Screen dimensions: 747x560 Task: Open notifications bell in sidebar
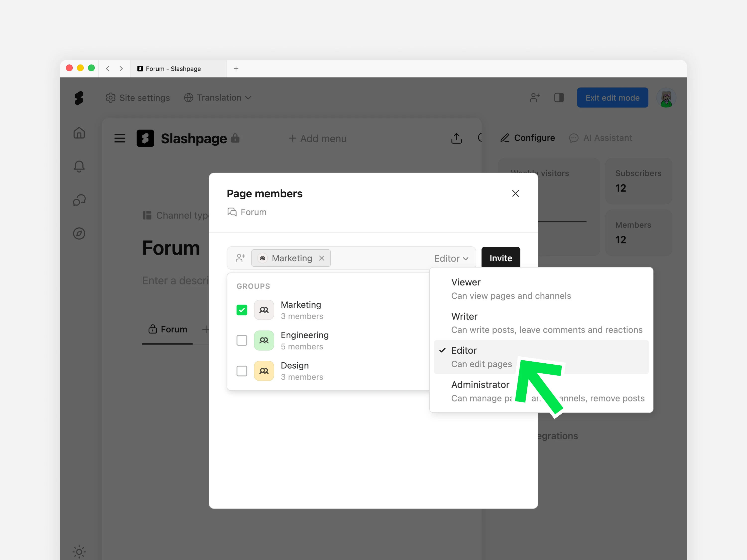click(x=79, y=166)
